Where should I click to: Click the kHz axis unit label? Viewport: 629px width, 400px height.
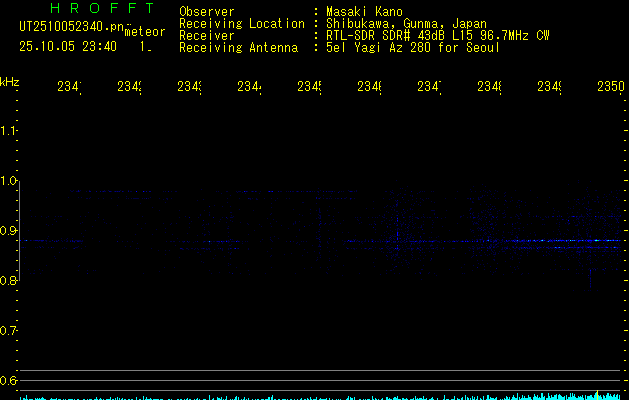click(x=10, y=80)
